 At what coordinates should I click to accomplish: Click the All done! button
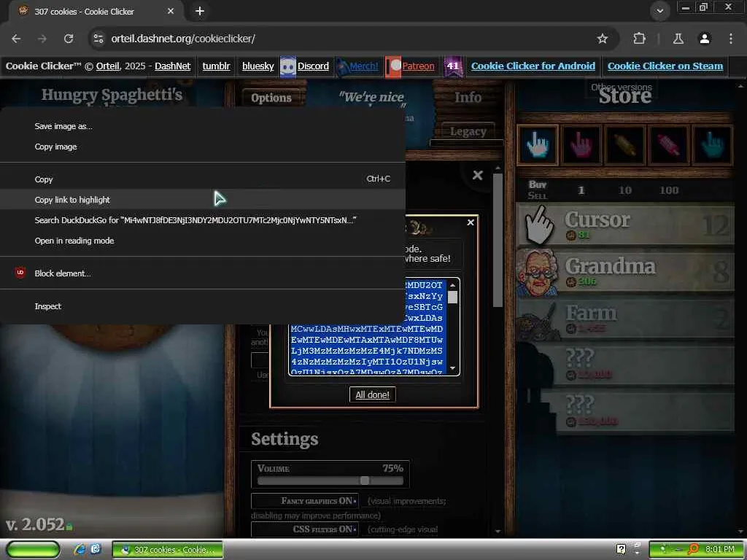373,394
